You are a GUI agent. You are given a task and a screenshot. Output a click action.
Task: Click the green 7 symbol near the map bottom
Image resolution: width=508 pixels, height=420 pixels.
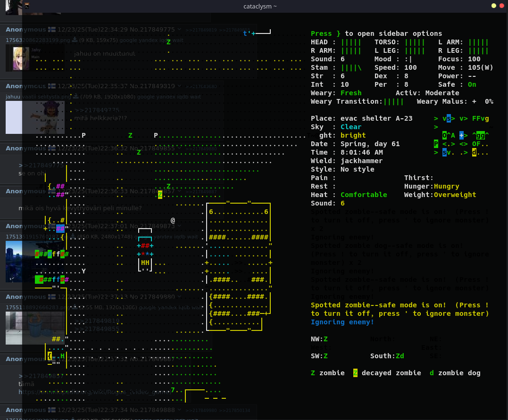(x=173, y=390)
